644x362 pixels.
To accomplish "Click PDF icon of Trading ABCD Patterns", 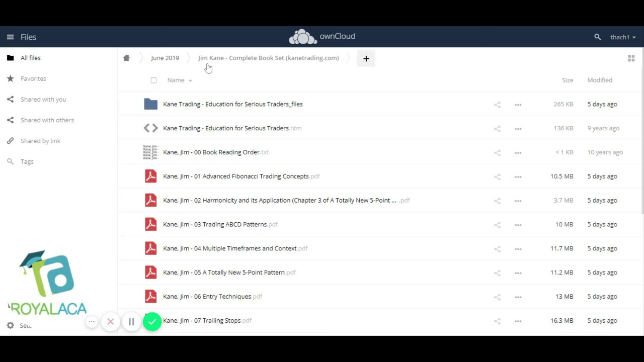I will (x=150, y=224).
